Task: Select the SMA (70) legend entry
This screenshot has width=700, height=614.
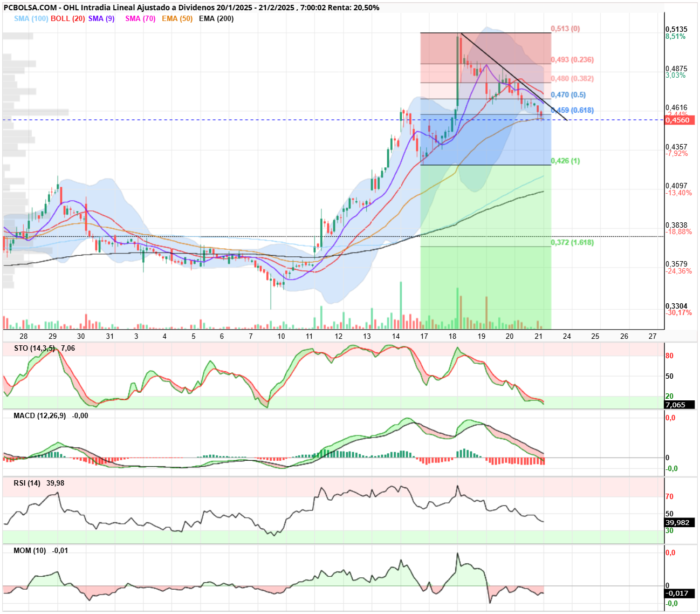Action: click(x=140, y=18)
